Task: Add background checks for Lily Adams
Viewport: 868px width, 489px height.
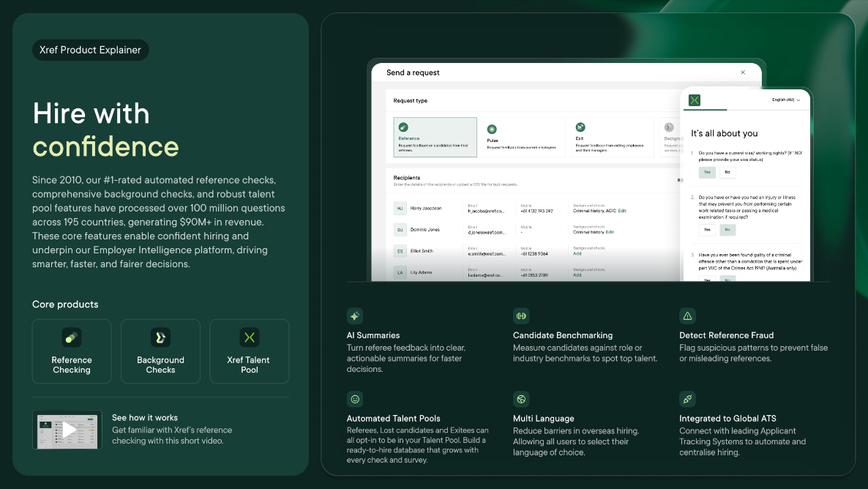Action: coord(577,275)
